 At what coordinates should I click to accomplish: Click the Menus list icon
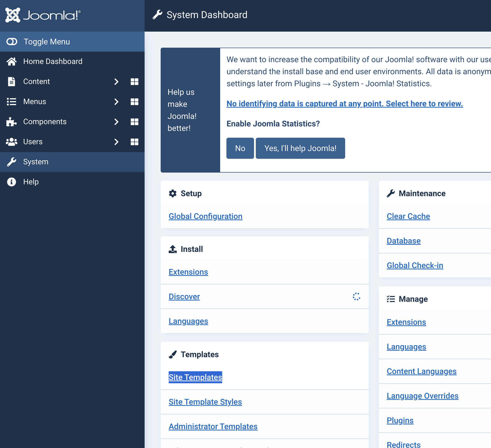click(12, 102)
